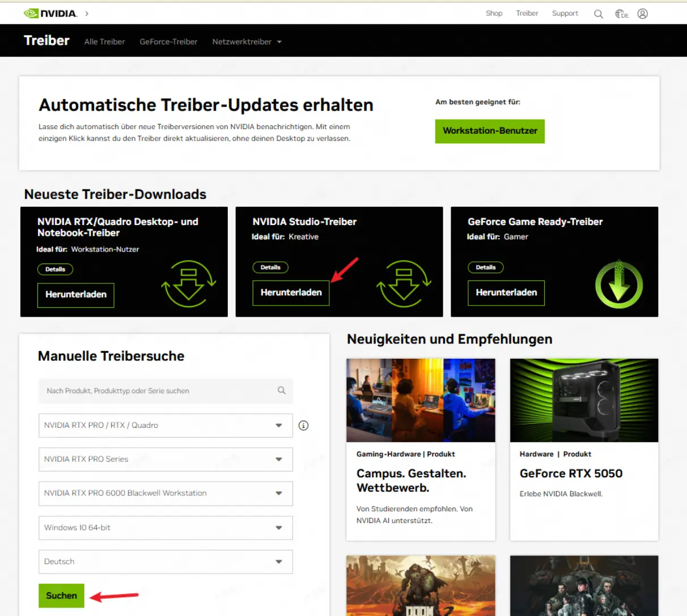Click the download icon on the Studio-Treiber card
687x616 pixels.
(x=404, y=283)
